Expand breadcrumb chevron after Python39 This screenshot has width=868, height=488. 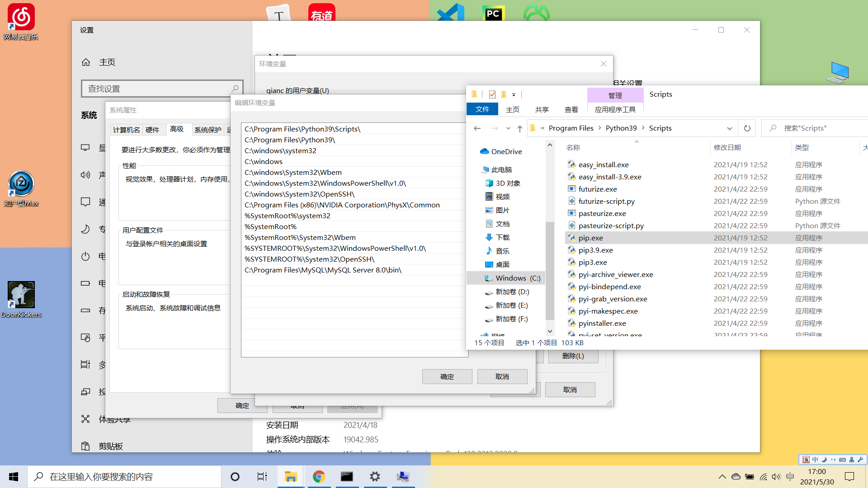643,128
